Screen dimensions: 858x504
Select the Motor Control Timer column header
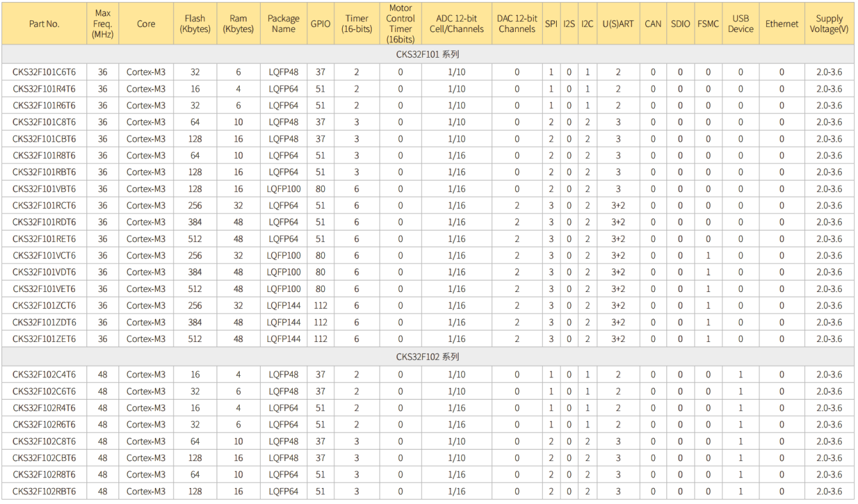click(x=400, y=24)
